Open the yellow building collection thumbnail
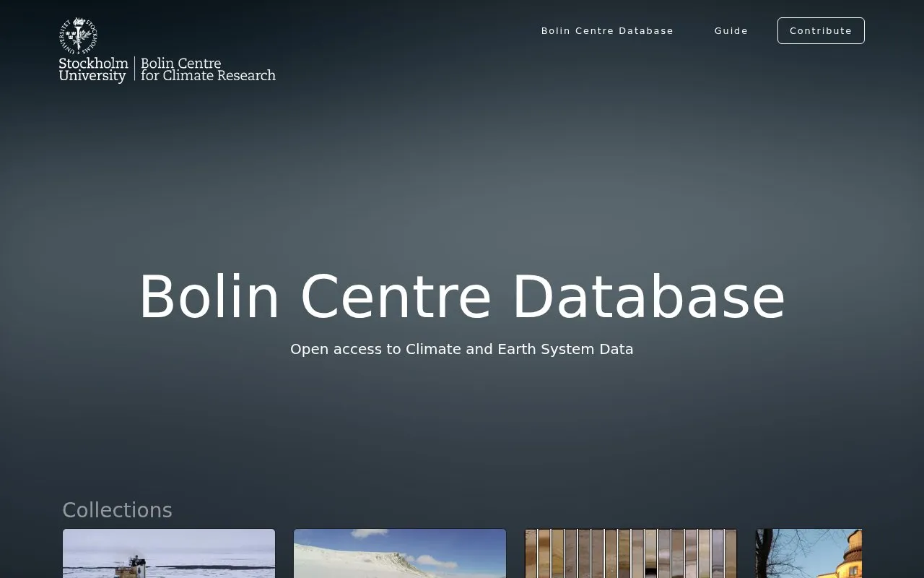This screenshot has height=578, width=924. pos(808,553)
